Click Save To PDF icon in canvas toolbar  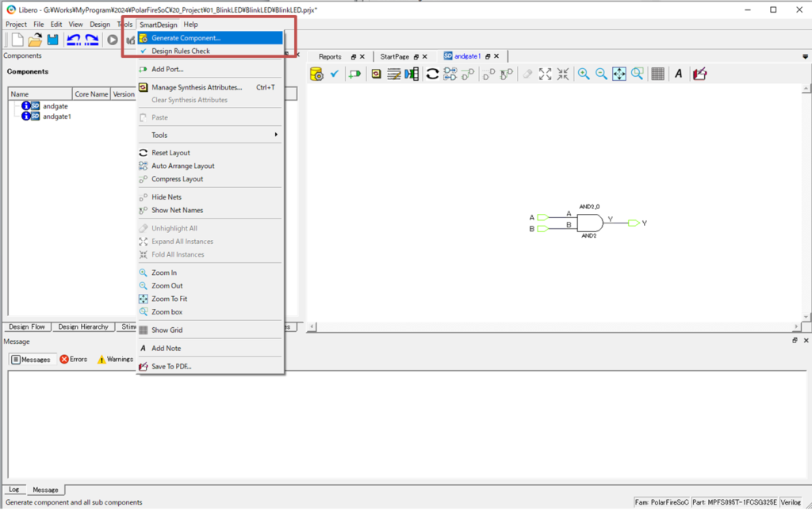pos(699,74)
